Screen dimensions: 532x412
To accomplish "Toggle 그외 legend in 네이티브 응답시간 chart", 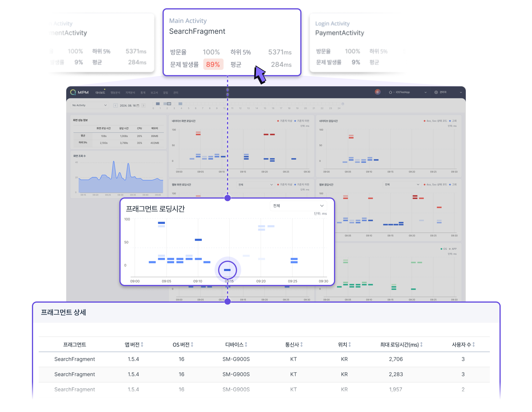I will [453, 121].
